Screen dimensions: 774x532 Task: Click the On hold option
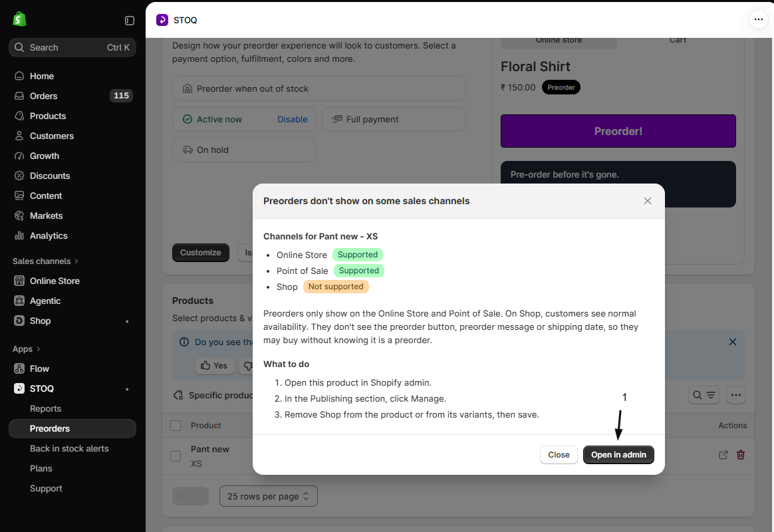pos(244,150)
